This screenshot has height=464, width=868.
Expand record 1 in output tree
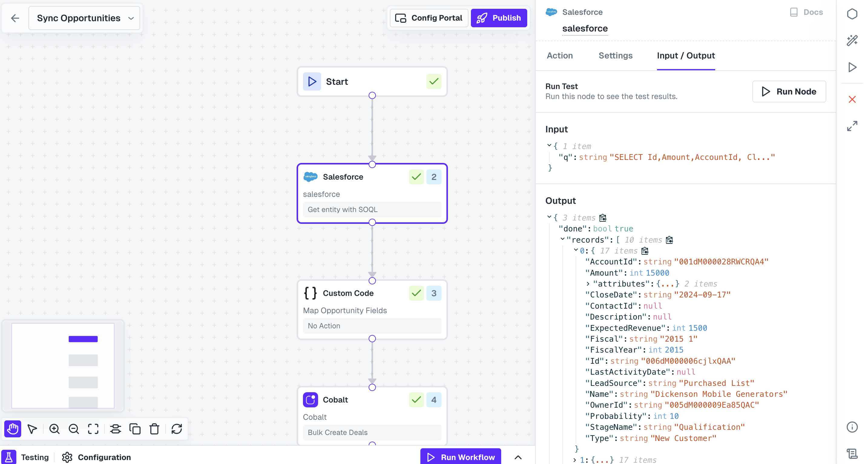coord(575,460)
